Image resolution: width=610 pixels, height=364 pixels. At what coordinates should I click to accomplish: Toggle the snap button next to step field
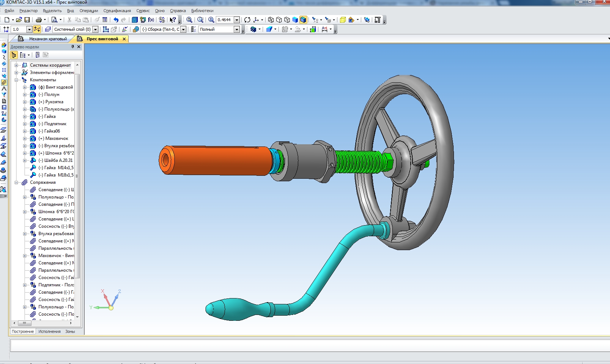[37, 29]
